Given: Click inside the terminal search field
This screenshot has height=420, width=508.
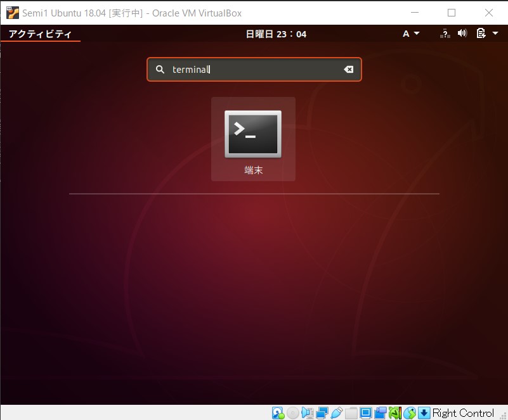Looking at the screenshot, I should (x=254, y=69).
